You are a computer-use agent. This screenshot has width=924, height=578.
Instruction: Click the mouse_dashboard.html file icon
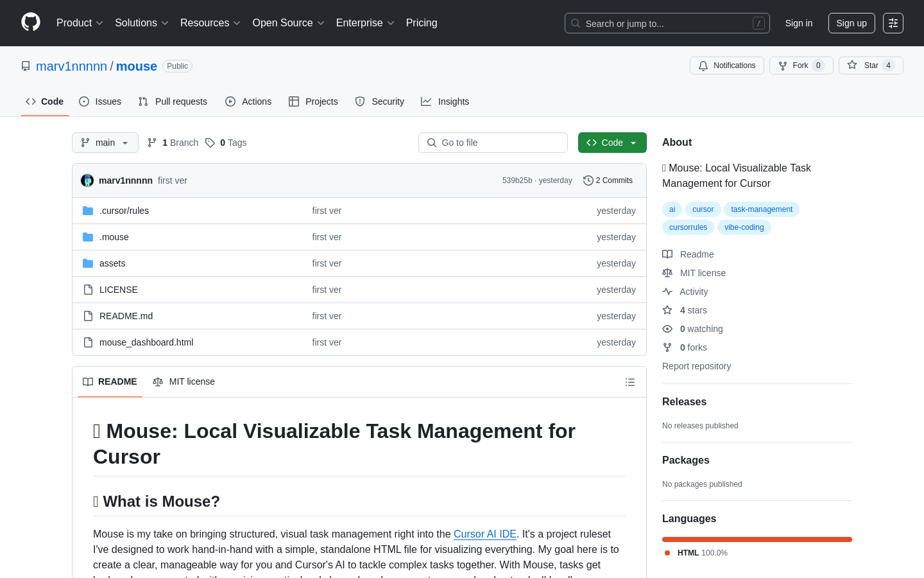tap(88, 342)
